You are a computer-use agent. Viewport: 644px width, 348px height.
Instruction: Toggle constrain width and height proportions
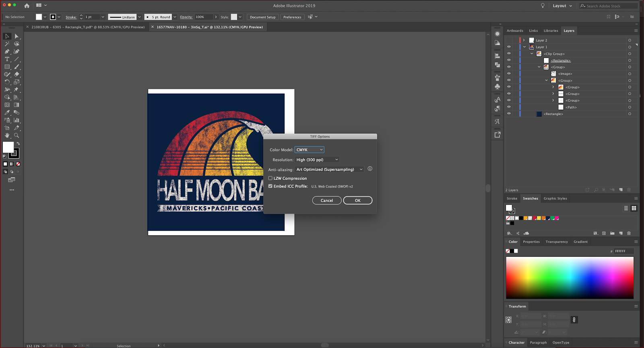coord(574,320)
